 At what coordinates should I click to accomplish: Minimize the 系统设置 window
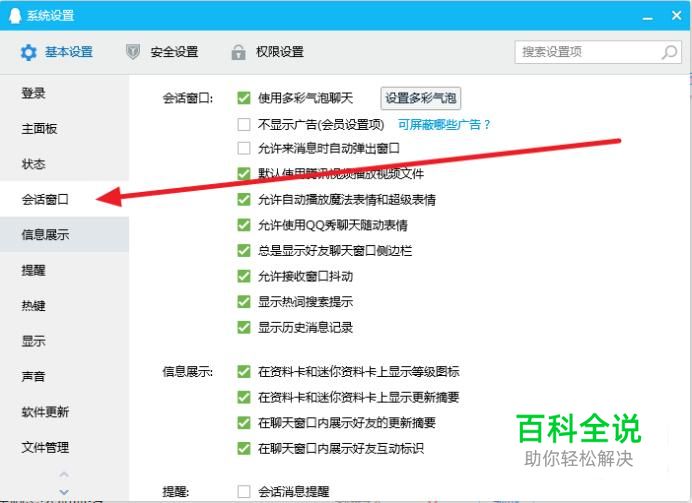pos(647,18)
